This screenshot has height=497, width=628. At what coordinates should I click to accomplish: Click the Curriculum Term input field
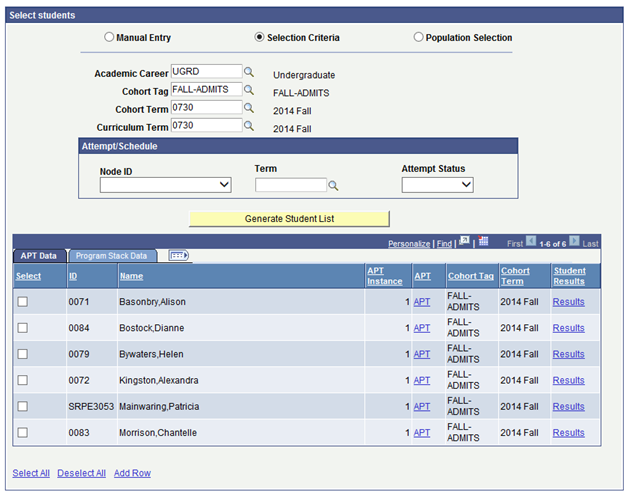pyautogui.click(x=206, y=126)
